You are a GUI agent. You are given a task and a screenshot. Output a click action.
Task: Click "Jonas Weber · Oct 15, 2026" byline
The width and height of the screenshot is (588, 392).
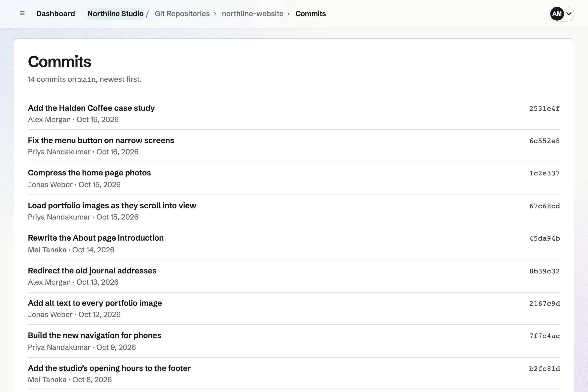point(74,184)
